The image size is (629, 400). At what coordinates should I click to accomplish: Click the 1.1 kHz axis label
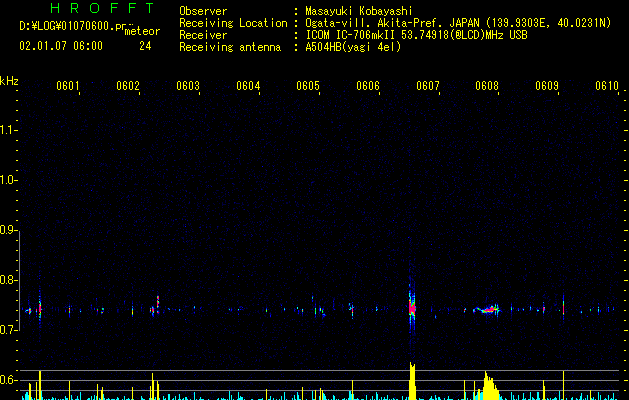coord(8,130)
